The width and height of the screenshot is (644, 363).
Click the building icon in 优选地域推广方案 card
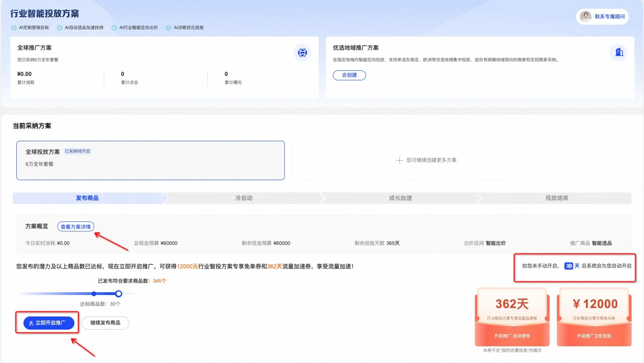[618, 52]
